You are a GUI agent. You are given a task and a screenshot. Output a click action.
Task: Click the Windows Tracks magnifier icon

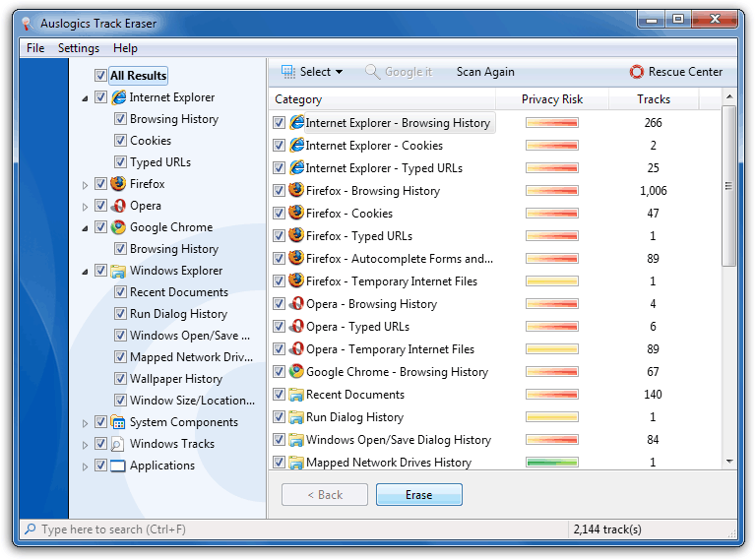tap(117, 444)
